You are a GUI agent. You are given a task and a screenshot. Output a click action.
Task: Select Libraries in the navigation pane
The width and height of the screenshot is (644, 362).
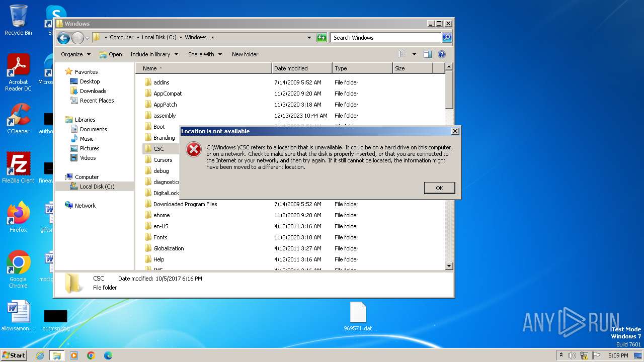pyautogui.click(x=85, y=120)
